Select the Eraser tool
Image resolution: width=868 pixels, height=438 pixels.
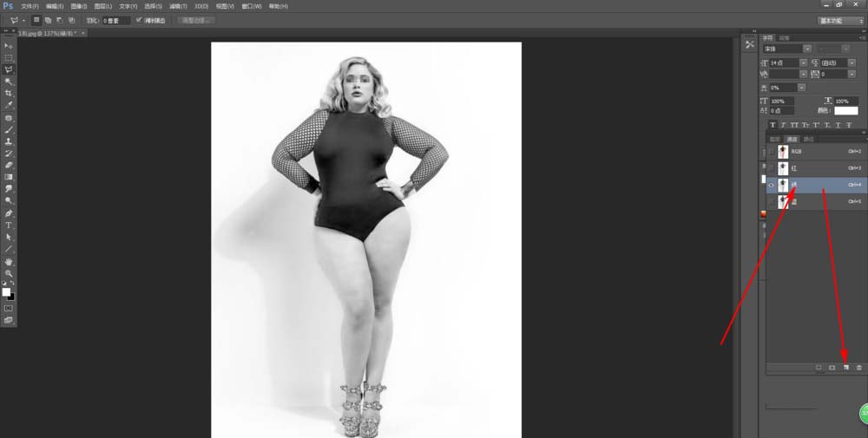(x=9, y=165)
